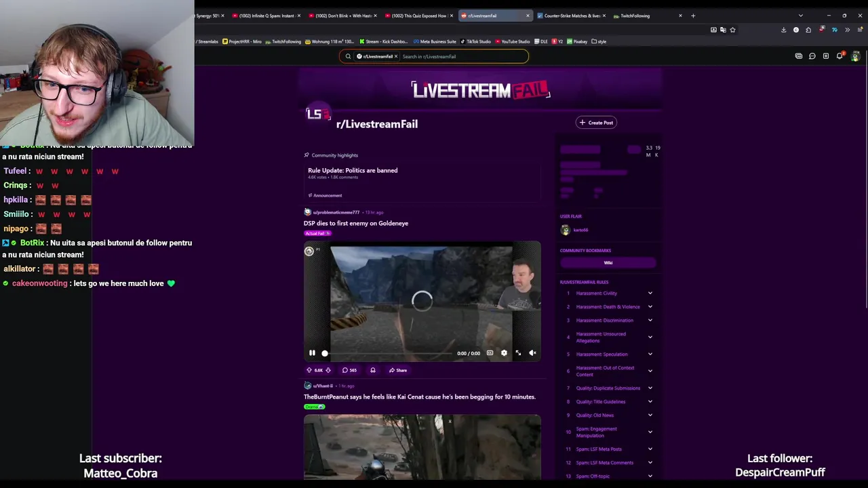Viewport: 868px width, 488px height.
Task: Expand rule Spam: Engagement Manipulation
Action: pyautogui.click(x=650, y=432)
